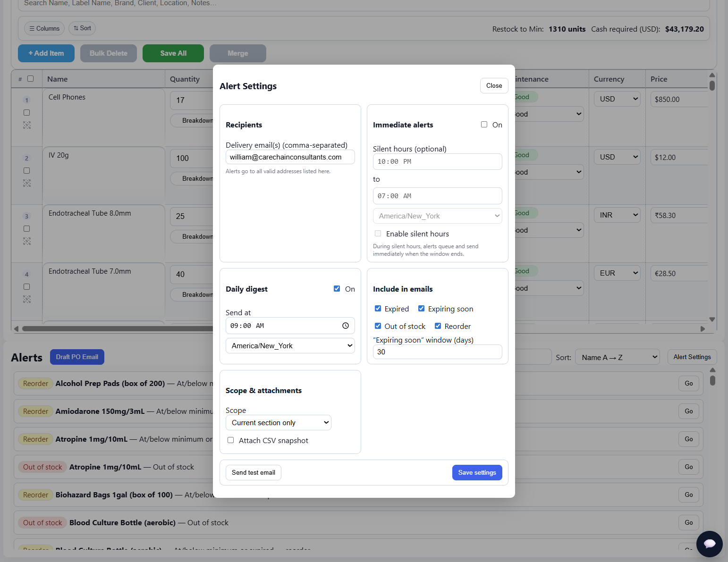Viewport: 728px width, 562px height.
Task: Open the Scope dropdown showing Current section only
Action: pos(278,422)
